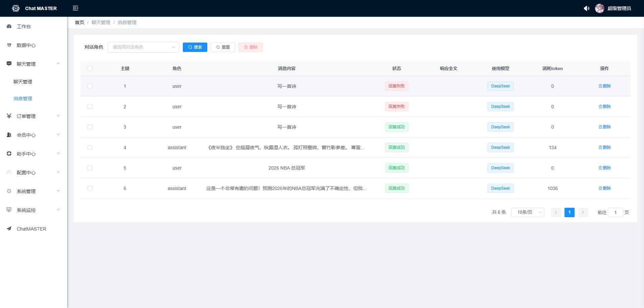Click the 系统管理 gear icon
Image resolution: width=644 pixels, height=308 pixels.
click(9, 191)
